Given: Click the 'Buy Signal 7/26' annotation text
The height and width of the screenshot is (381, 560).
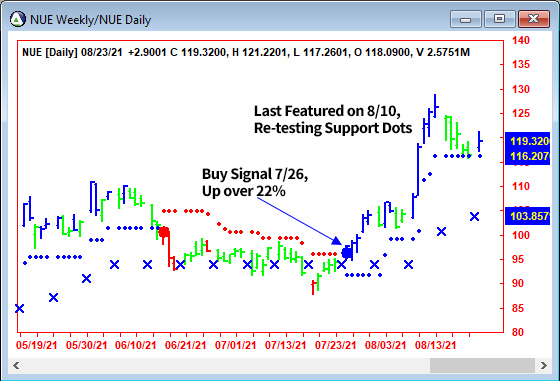Looking at the screenshot, I should pos(255,174).
